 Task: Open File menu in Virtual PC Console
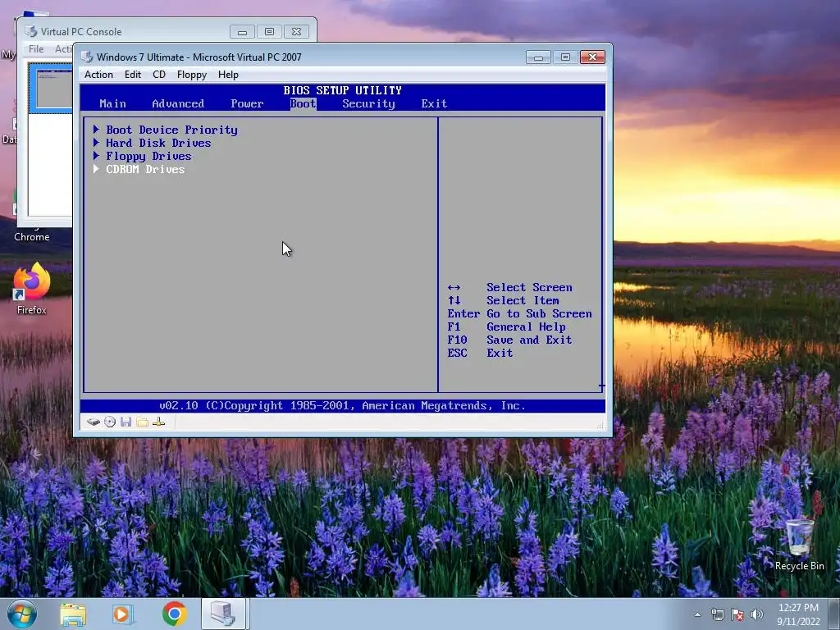click(x=36, y=48)
